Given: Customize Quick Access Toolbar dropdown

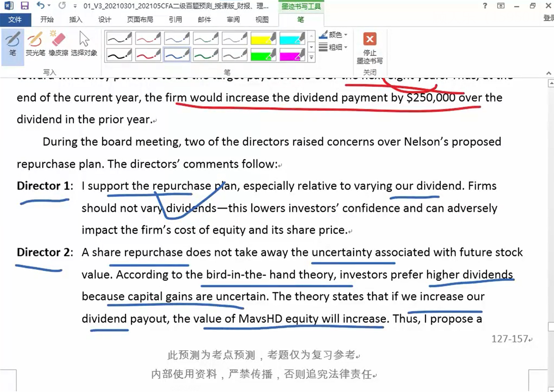Looking at the screenshot, I should pos(75,6).
